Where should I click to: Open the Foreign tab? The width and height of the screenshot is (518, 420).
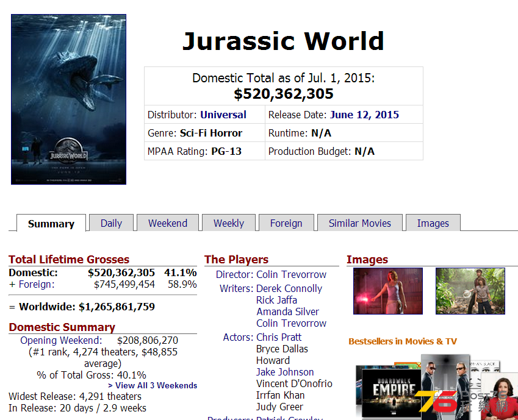coord(286,223)
